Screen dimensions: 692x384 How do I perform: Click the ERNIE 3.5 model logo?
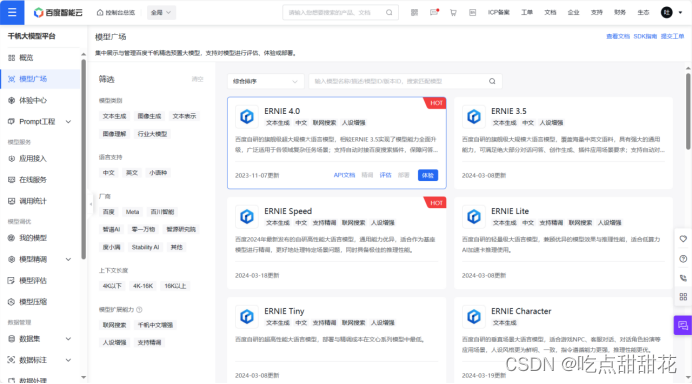point(474,117)
